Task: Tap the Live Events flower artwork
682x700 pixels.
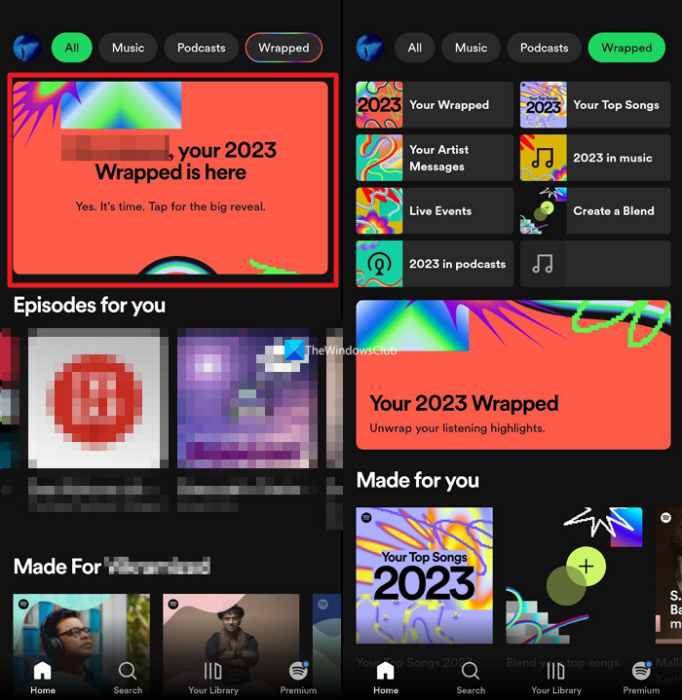Action: [379, 211]
